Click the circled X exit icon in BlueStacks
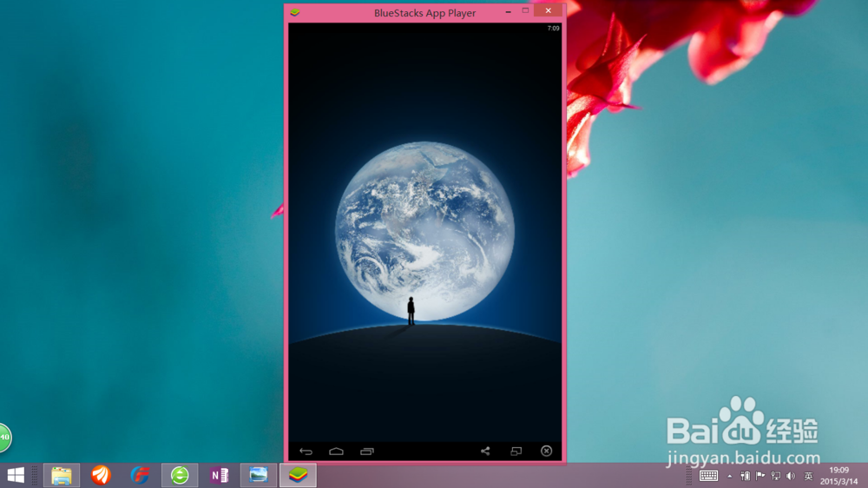This screenshot has width=868, height=488. (x=546, y=451)
